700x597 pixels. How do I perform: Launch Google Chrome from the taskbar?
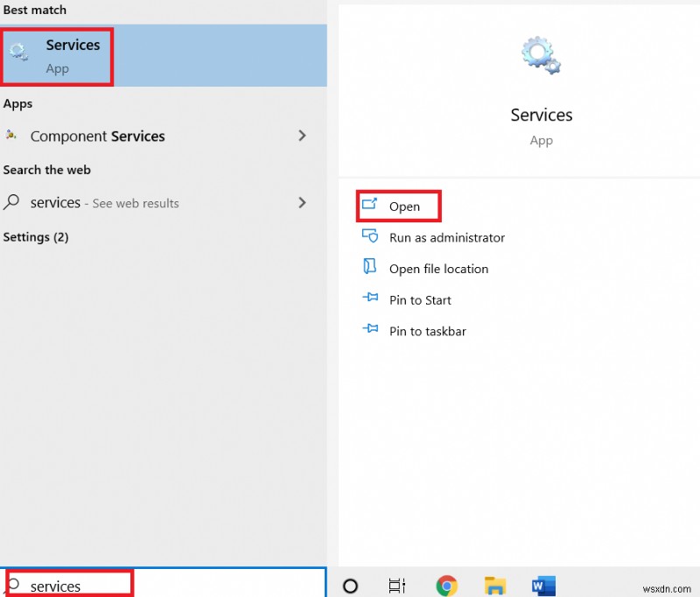[446, 586]
